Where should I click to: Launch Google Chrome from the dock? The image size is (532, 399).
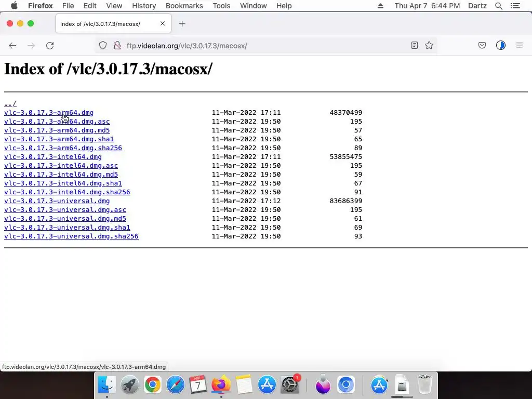point(153,385)
